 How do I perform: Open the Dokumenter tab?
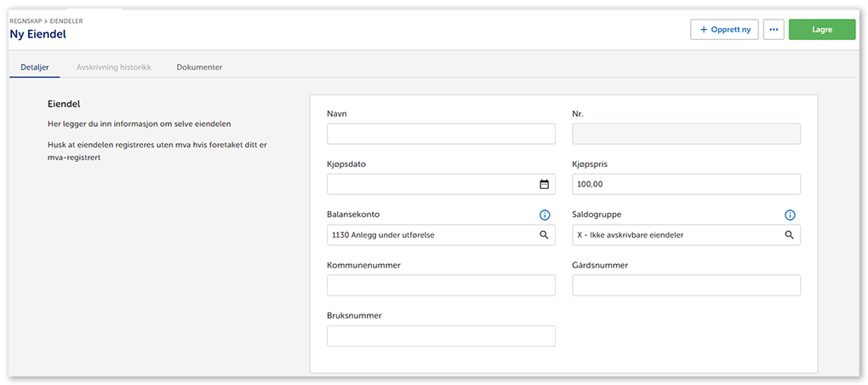pyautogui.click(x=199, y=67)
